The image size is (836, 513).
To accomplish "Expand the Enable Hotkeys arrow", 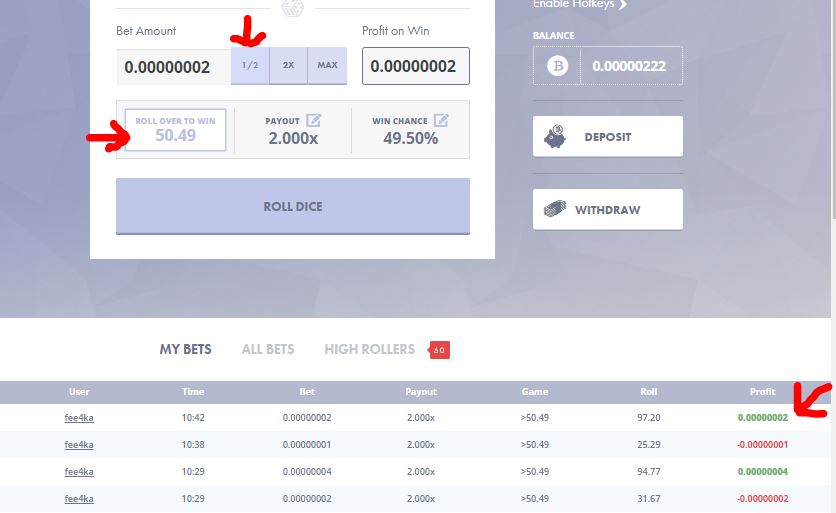I will tap(623, 5).
